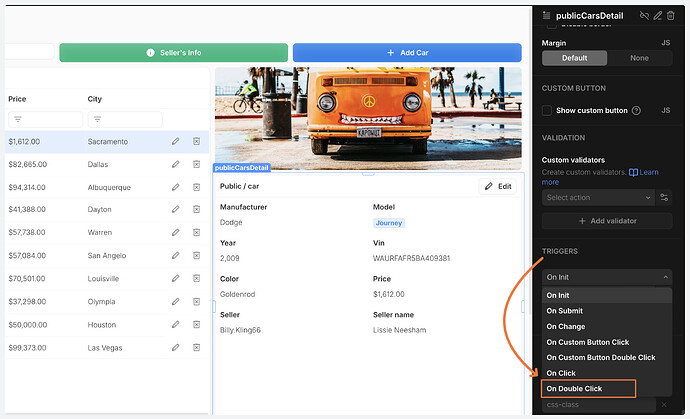Open help icon next to Show custom button
This screenshot has height=419, width=690.
637,110
